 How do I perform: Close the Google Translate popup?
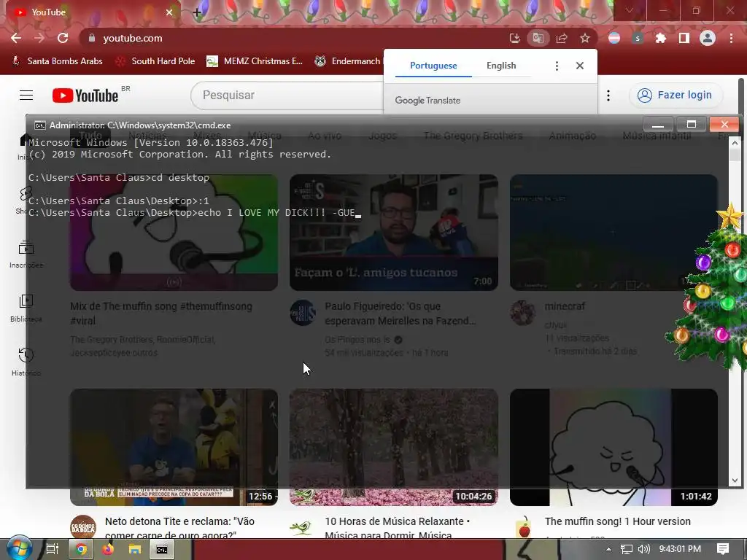(580, 66)
